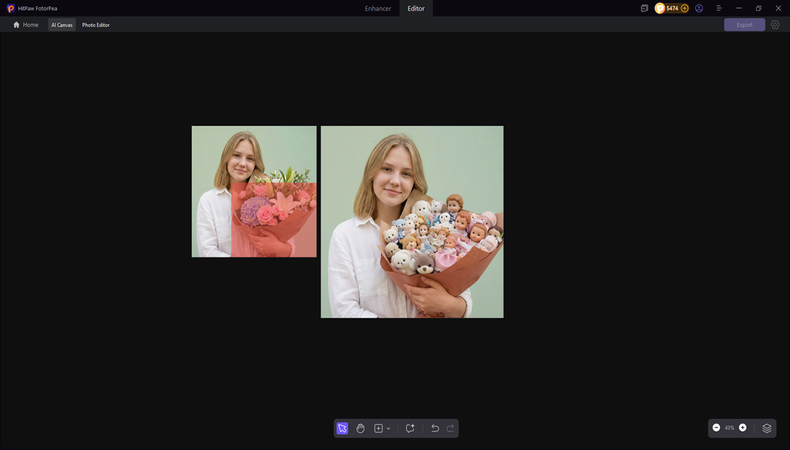Restore down the application window
Image resolution: width=790 pixels, height=450 pixels.
pyautogui.click(x=758, y=9)
